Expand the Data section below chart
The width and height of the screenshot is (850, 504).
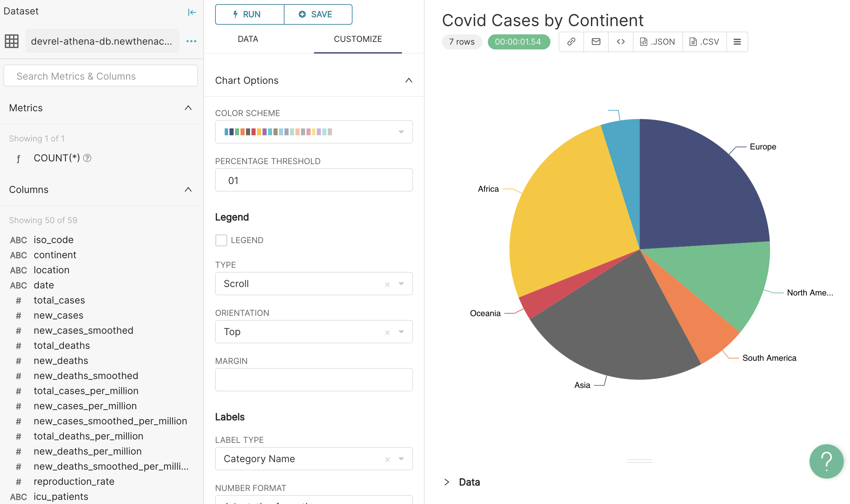click(447, 482)
